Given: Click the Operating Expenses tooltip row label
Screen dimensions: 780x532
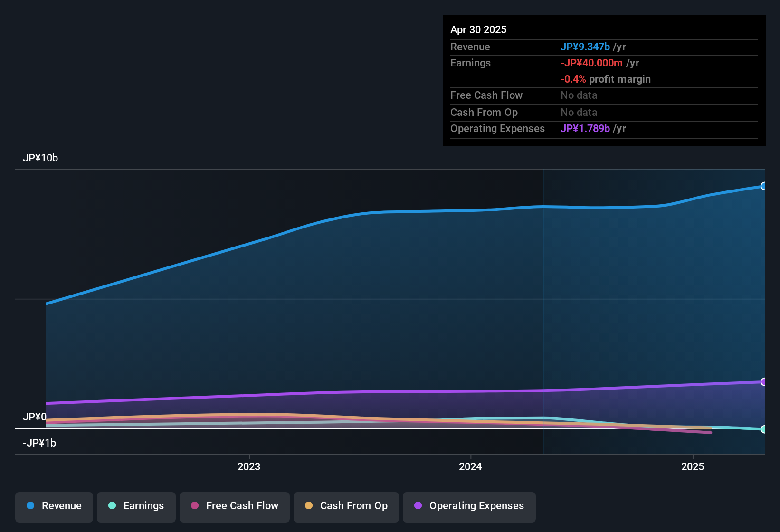Looking at the screenshot, I should pos(497,129).
